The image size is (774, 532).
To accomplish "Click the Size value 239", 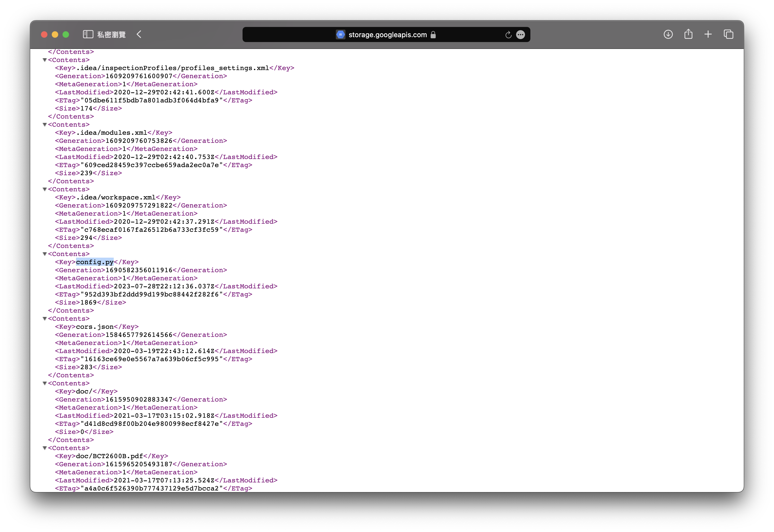I will (86, 173).
